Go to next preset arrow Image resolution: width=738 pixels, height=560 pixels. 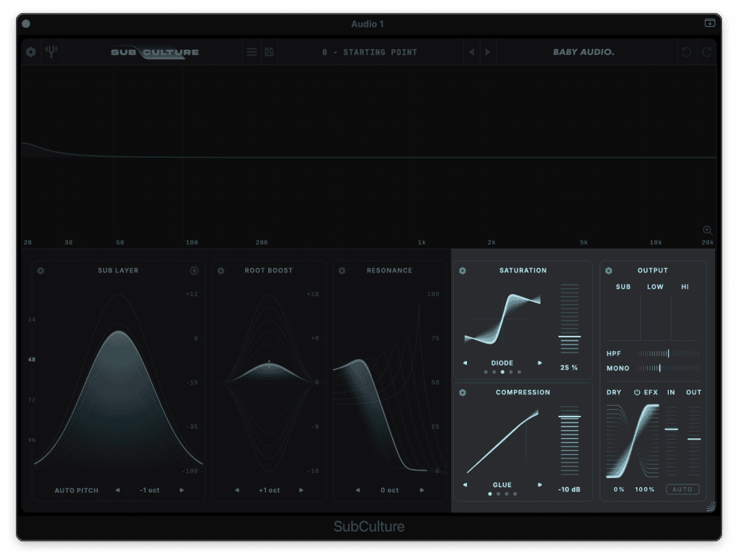tap(488, 52)
